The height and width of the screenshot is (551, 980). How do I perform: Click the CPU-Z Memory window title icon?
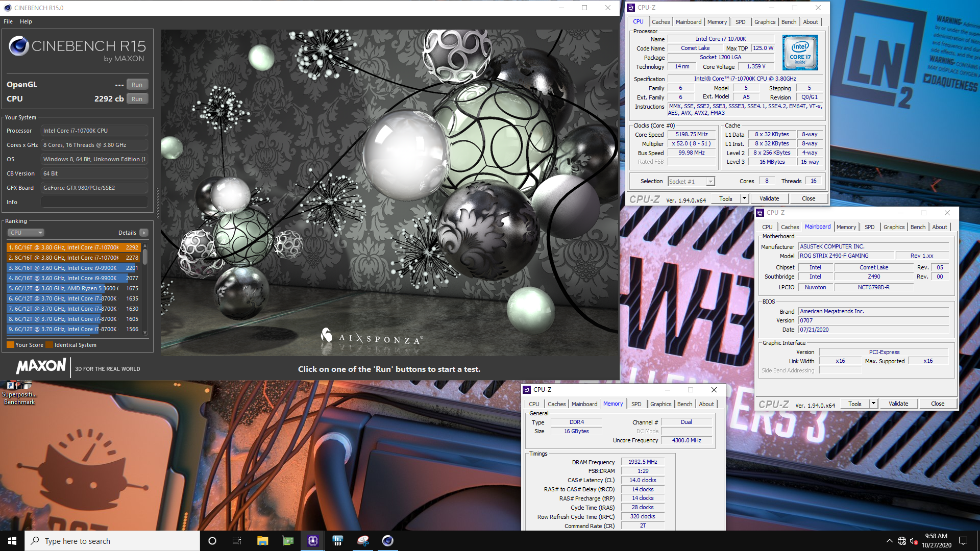527,390
